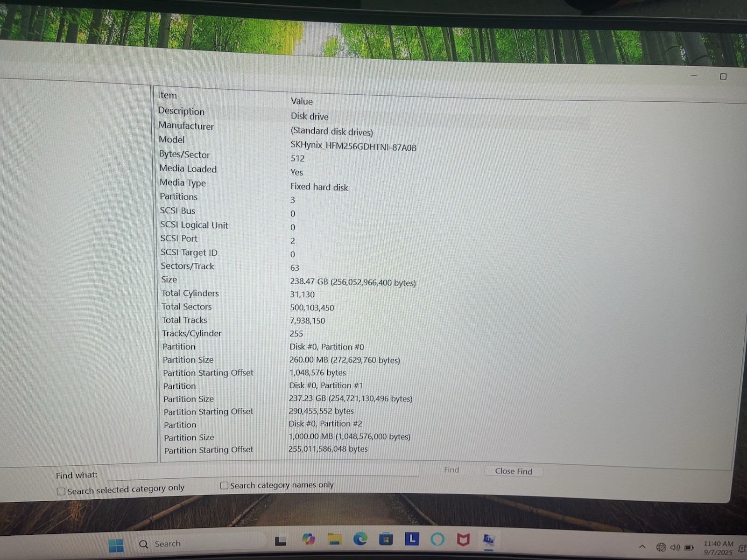Image resolution: width=747 pixels, height=560 pixels.
Task: Sort by the Item column header
Action: [167, 95]
